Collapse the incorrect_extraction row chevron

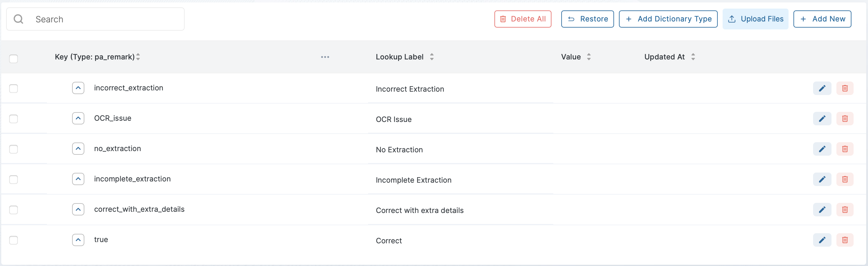tap(78, 88)
